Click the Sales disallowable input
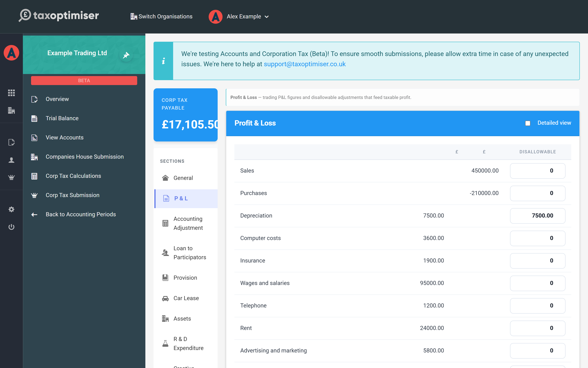This screenshot has height=368, width=588. (538, 171)
